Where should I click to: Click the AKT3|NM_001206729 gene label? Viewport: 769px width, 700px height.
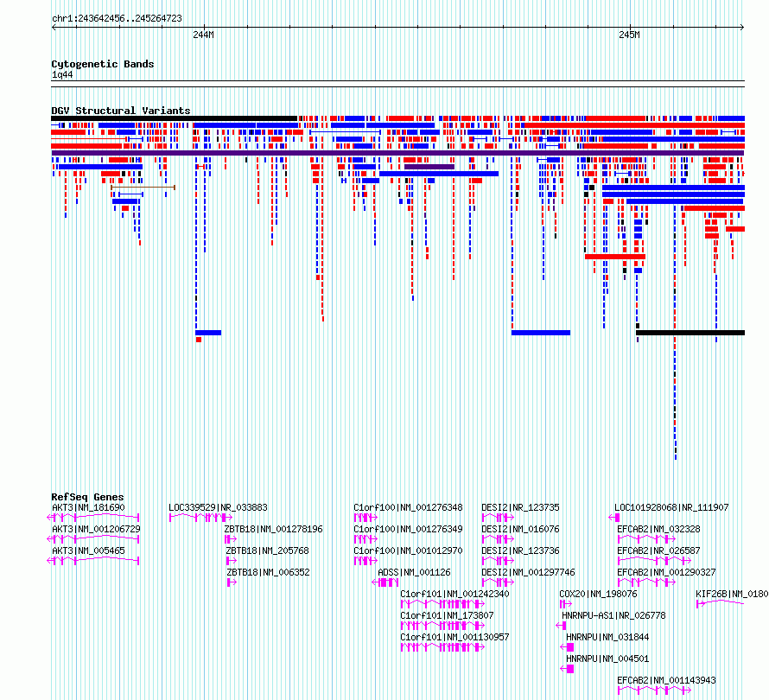96,529
